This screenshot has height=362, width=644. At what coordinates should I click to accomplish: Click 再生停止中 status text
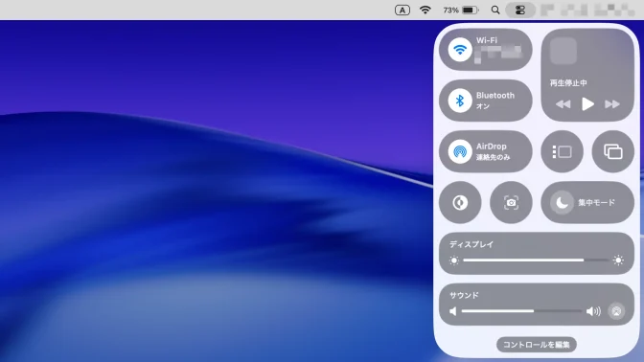[x=568, y=83]
